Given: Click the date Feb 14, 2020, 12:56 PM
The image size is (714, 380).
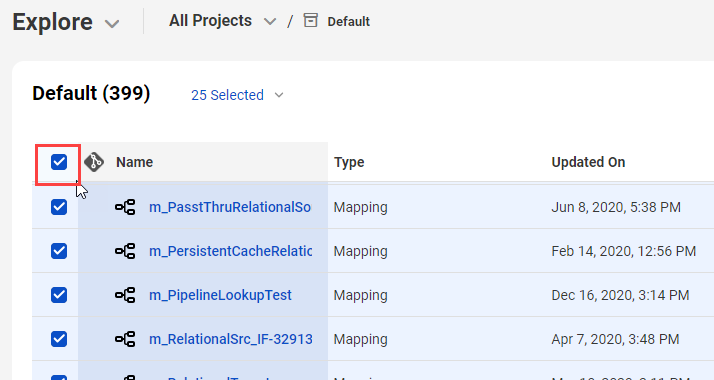Looking at the screenshot, I should [x=624, y=251].
